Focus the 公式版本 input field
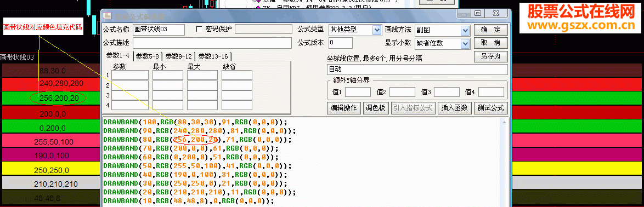Viewport: 644px width, 207px height. (340, 43)
